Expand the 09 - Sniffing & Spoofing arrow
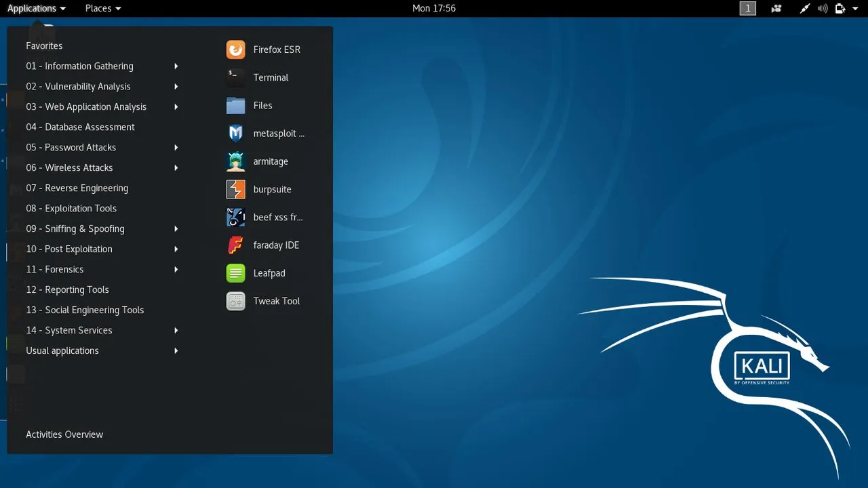 coord(176,228)
